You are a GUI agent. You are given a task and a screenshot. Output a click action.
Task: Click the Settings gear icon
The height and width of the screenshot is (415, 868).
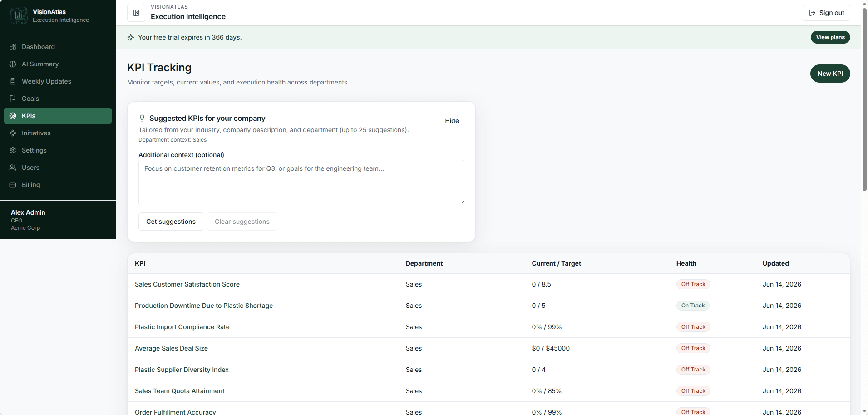(x=13, y=150)
